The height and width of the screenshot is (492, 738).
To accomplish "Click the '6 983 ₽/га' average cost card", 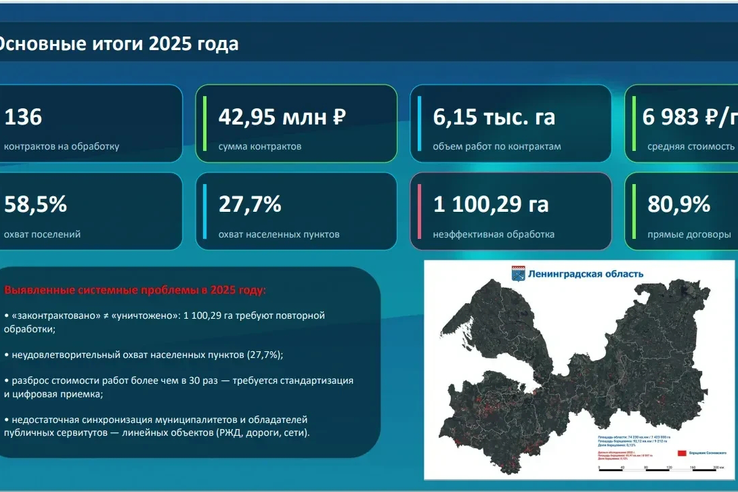I will coord(682,124).
